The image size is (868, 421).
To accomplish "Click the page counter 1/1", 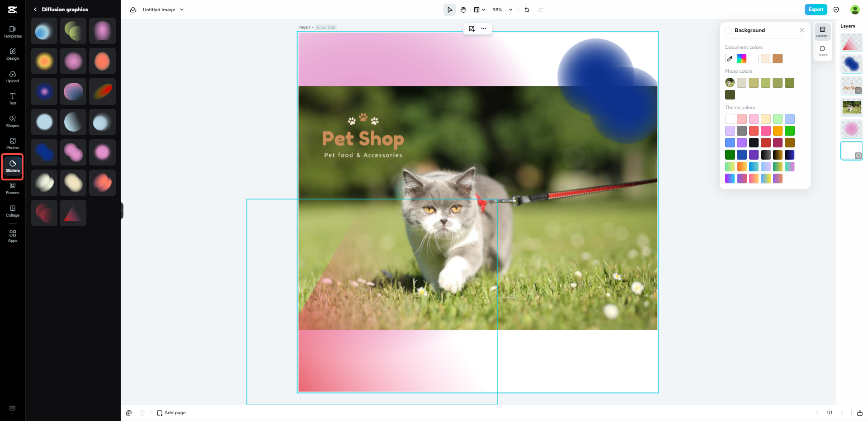I will (x=830, y=413).
